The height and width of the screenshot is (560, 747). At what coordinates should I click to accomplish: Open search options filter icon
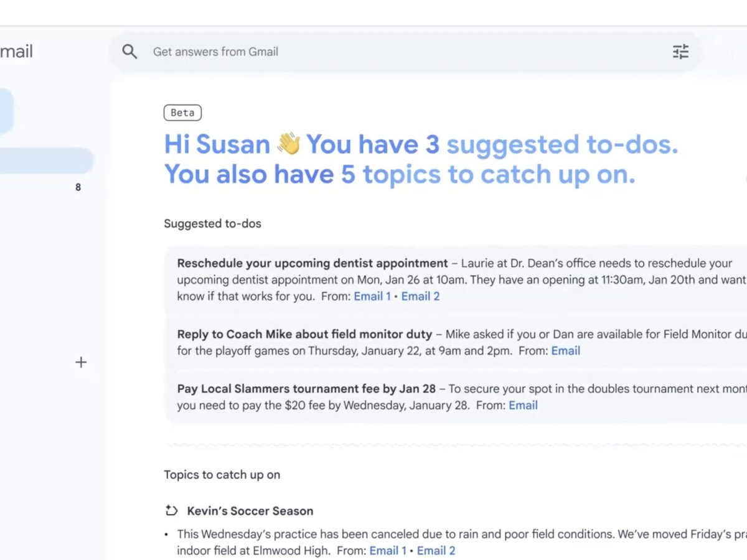680,52
